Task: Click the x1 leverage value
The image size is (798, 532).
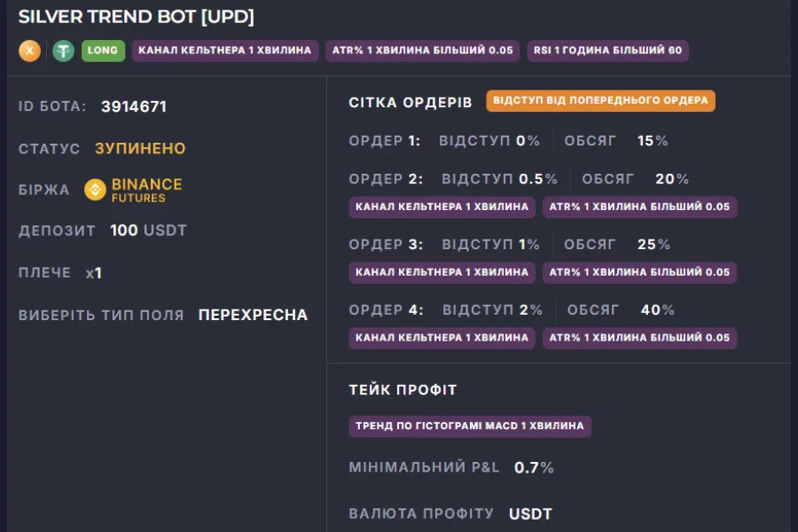Action: (94, 273)
